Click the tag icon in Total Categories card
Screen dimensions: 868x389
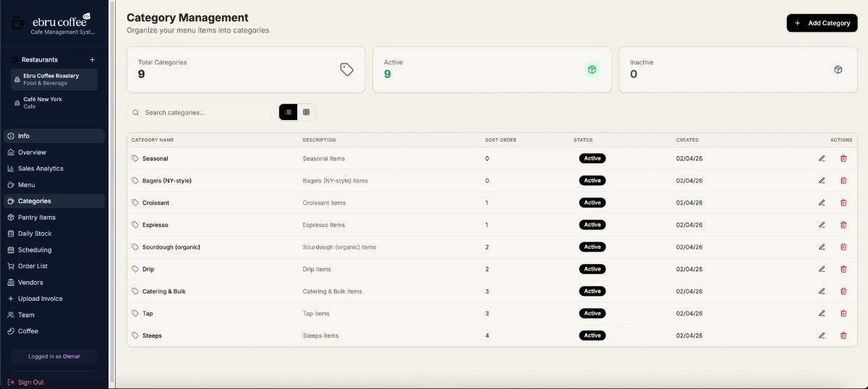(x=346, y=69)
